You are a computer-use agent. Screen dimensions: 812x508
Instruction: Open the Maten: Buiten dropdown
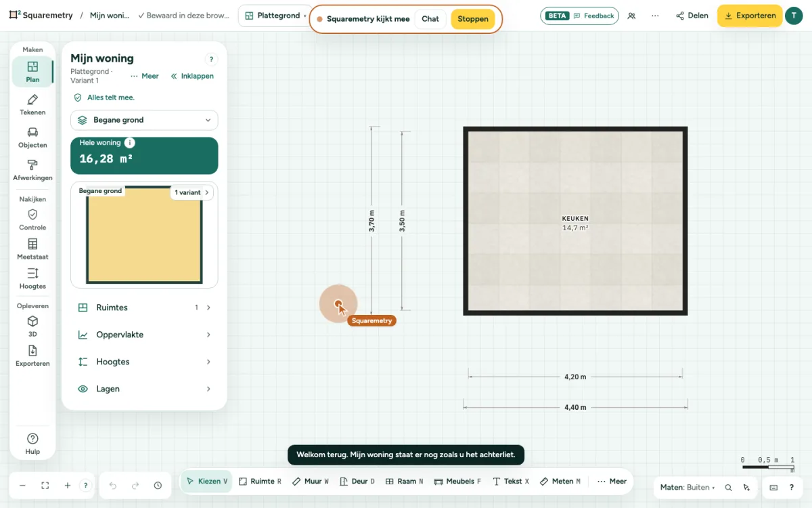(x=687, y=488)
